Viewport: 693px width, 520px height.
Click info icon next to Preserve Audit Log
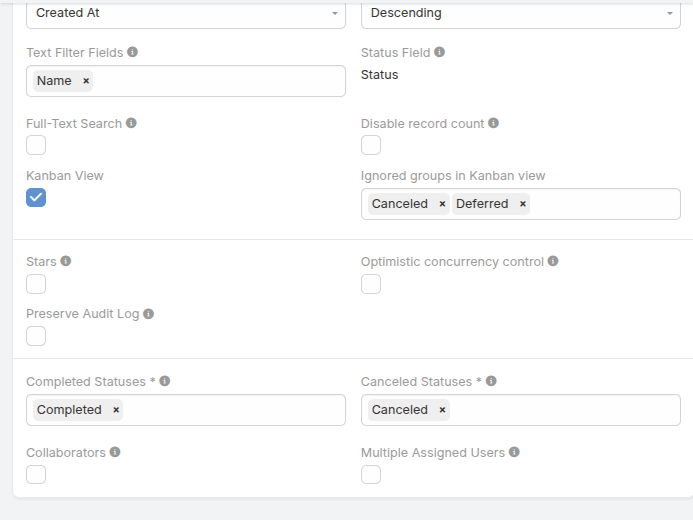tap(149, 314)
